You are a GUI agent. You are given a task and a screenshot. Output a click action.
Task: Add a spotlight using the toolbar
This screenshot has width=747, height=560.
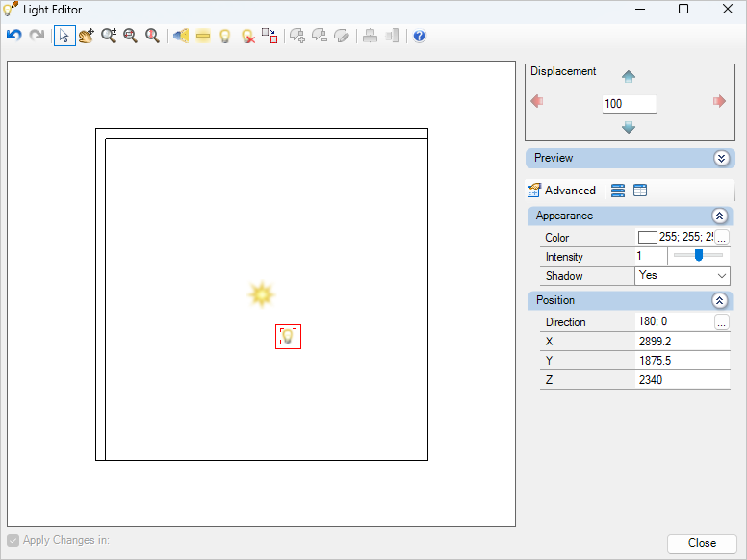181,36
